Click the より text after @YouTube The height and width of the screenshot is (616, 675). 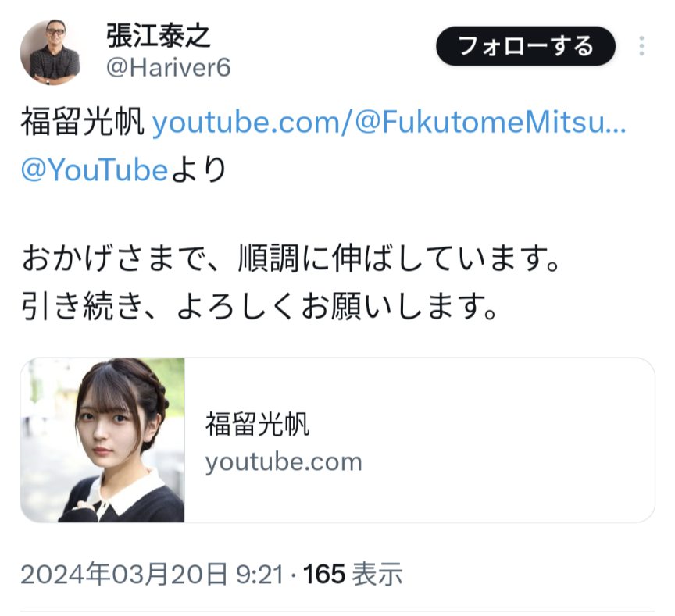point(199,169)
